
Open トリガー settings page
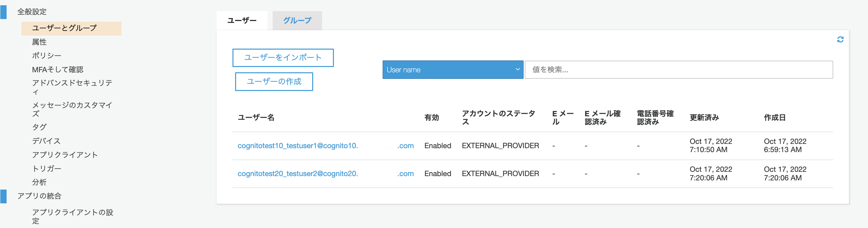[46, 169]
